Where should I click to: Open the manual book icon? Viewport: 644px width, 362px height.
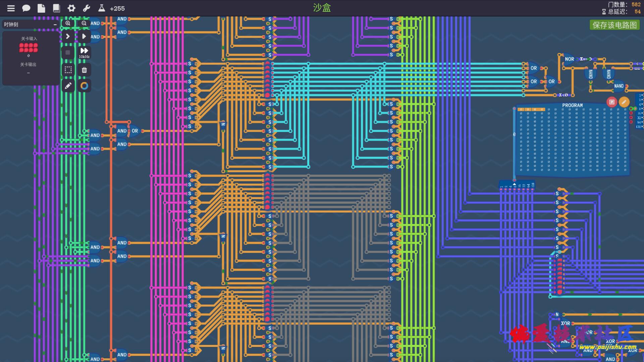[56, 8]
